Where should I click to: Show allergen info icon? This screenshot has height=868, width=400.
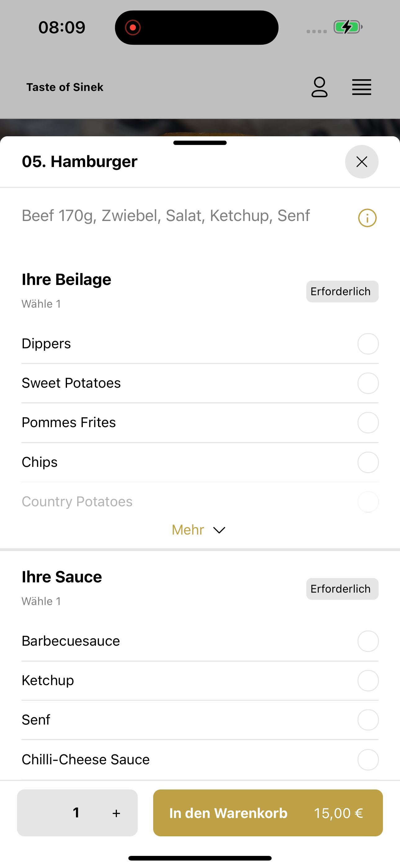pyautogui.click(x=367, y=218)
